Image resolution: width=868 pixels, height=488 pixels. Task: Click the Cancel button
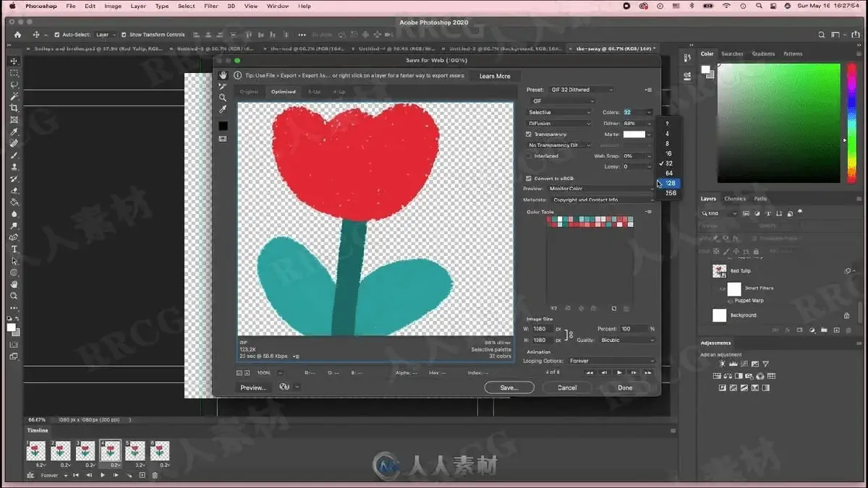pyautogui.click(x=567, y=388)
